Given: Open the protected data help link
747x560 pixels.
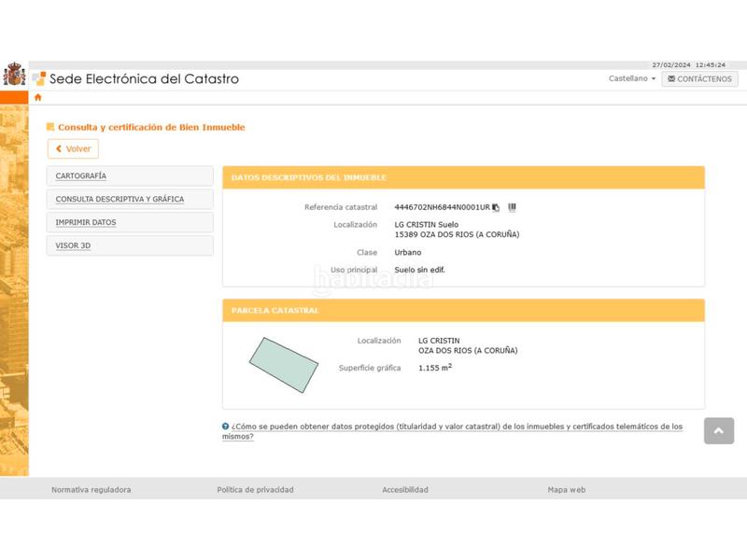Looking at the screenshot, I should click(x=452, y=430).
